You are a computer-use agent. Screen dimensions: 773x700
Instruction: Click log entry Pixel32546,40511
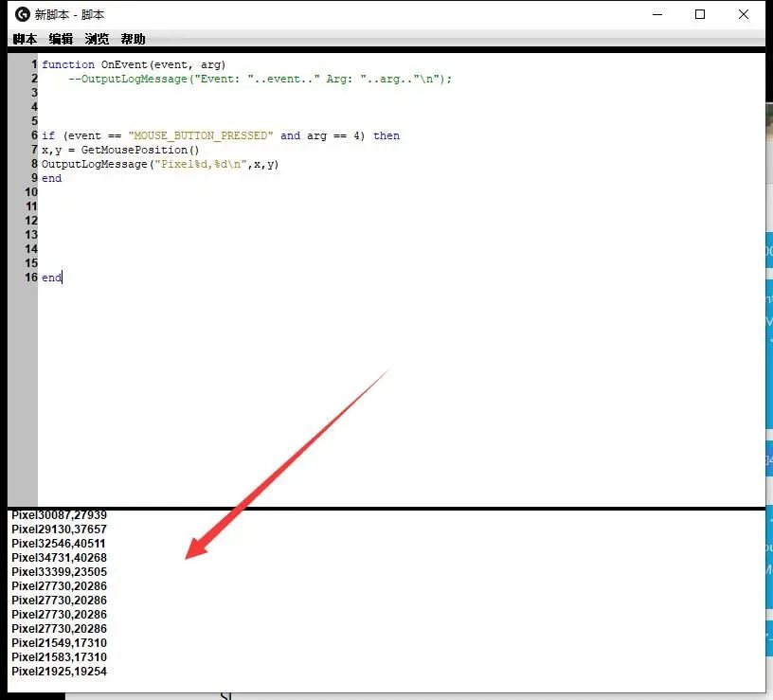point(58,544)
